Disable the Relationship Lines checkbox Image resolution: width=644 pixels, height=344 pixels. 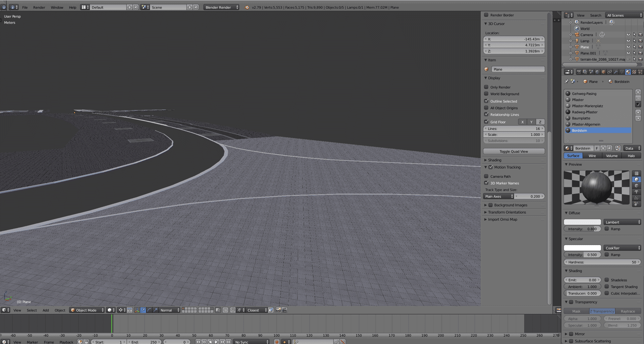(486, 114)
